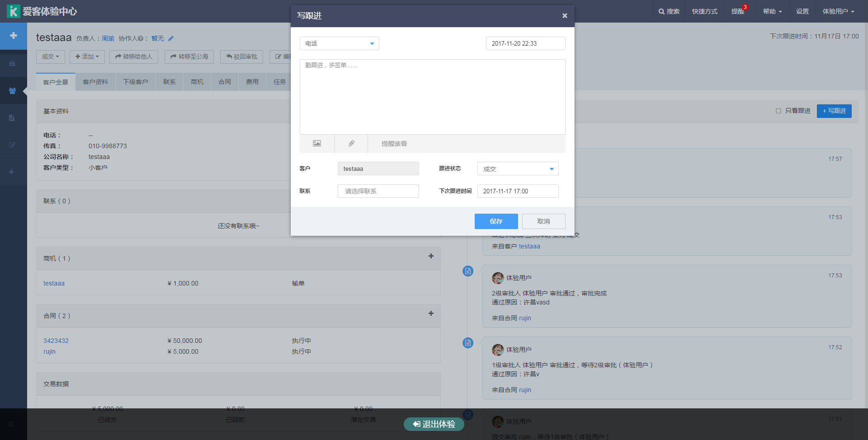The width and height of the screenshot is (868, 440).
Task: Open the 跟进状态 dropdown showing 成交
Action: click(x=518, y=169)
